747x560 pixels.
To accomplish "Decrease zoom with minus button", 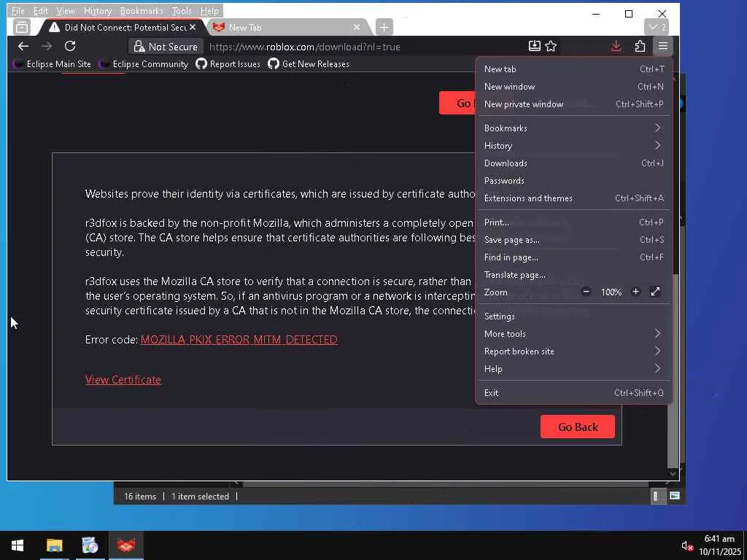I will point(586,292).
